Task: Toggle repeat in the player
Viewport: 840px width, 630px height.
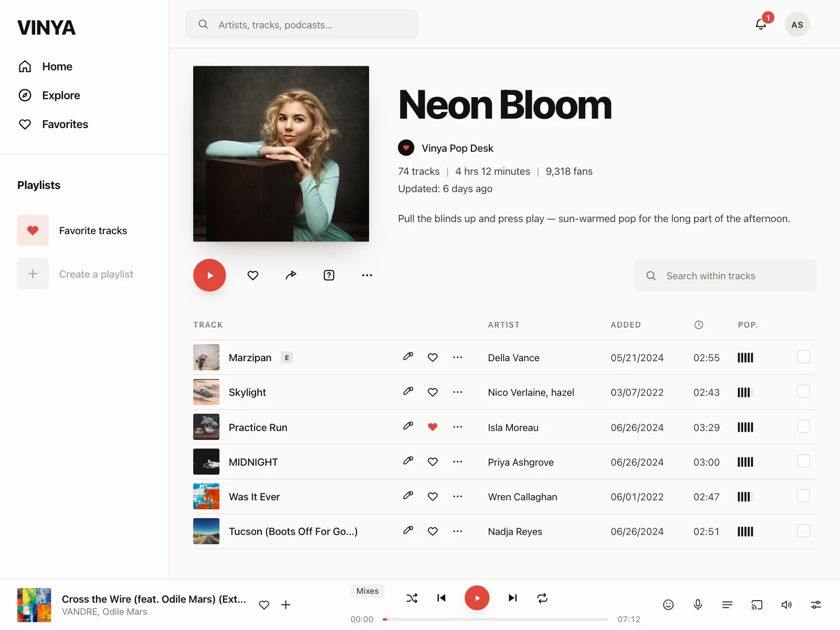Action: [542, 598]
